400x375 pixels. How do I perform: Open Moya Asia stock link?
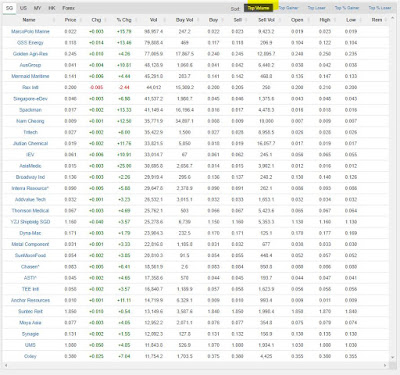(30, 322)
